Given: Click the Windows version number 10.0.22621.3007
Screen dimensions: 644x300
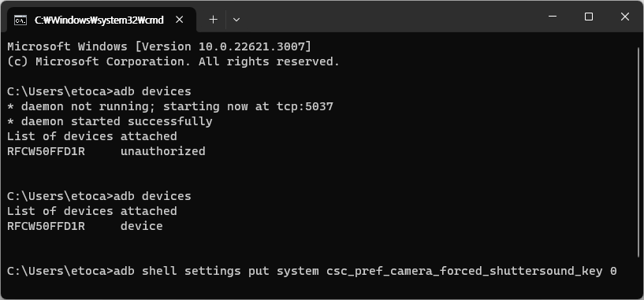Looking at the screenshot, I should pyautogui.click(x=252, y=46).
